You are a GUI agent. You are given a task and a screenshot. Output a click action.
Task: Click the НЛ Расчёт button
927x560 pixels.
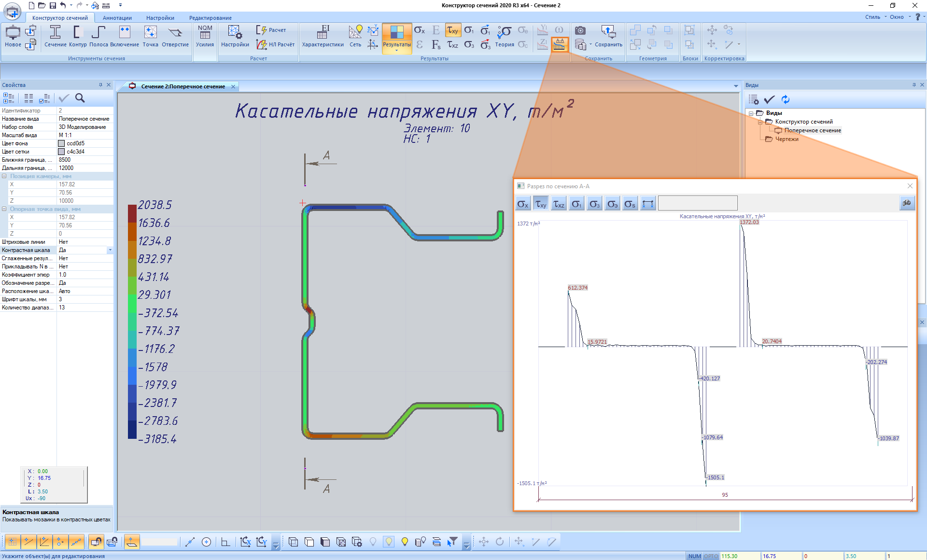click(x=276, y=44)
